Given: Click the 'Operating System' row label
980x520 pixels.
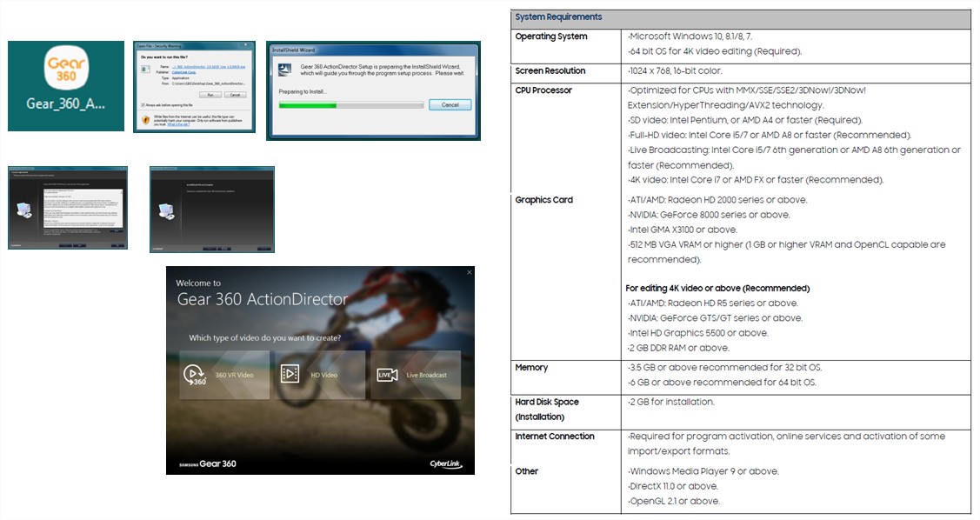Looking at the screenshot, I should pyautogui.click(x=550, y=37).
